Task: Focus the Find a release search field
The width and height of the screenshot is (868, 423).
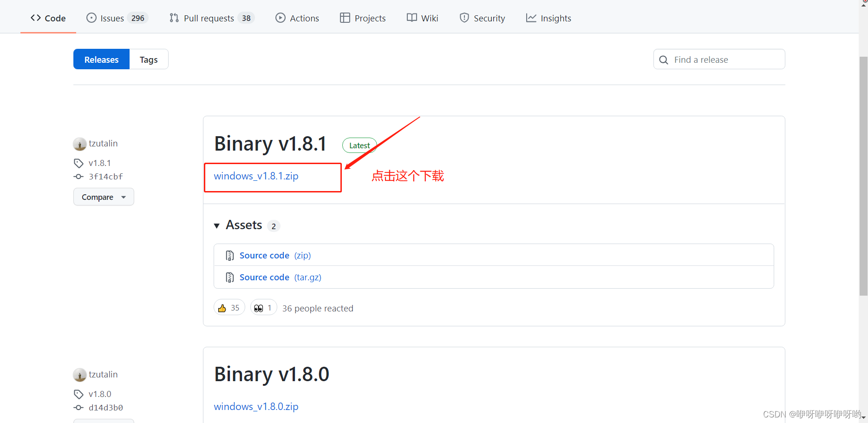Action: [x=719, y=59]
